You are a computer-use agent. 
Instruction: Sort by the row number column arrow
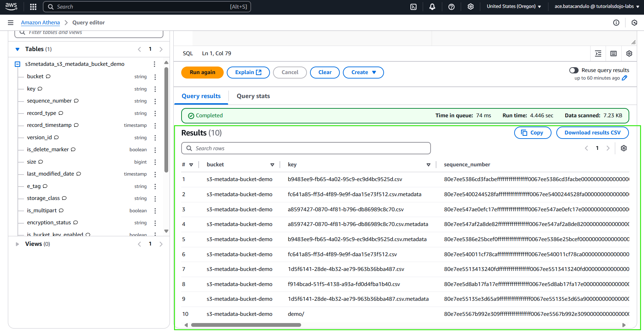(191, 165)
